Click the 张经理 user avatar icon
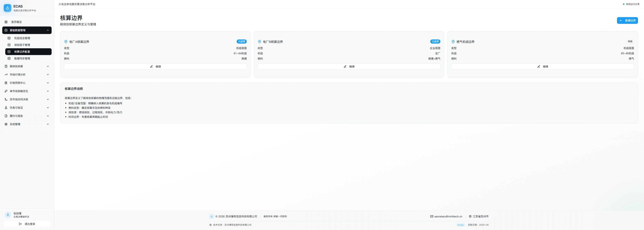Image resolution: width=644 pixels, height=230 pixels. 8,215
